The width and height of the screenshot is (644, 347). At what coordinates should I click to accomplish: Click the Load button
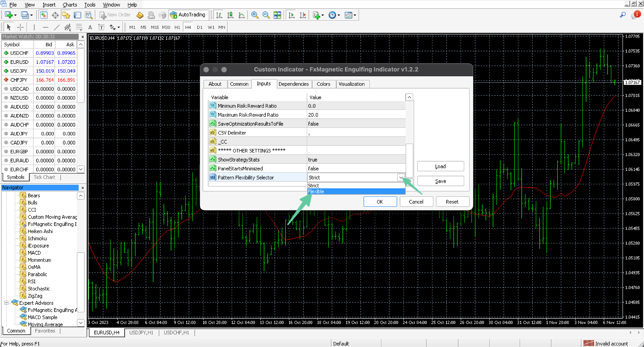(x=440, y=166)
